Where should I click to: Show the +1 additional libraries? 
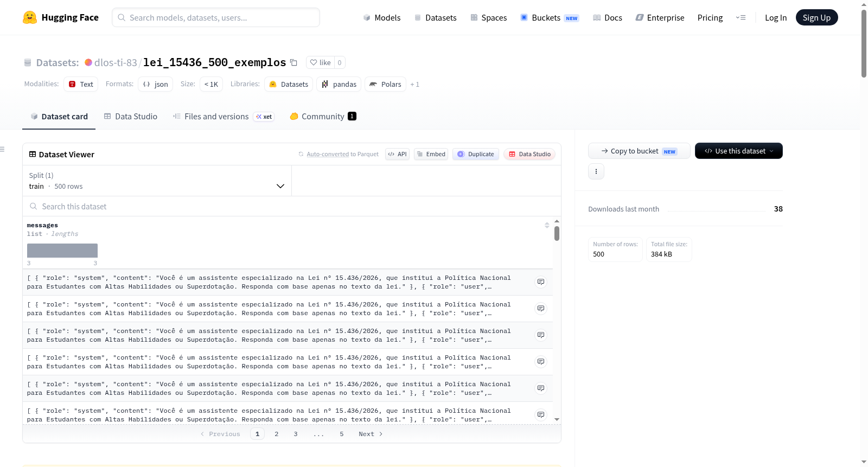tap(415, 85)
